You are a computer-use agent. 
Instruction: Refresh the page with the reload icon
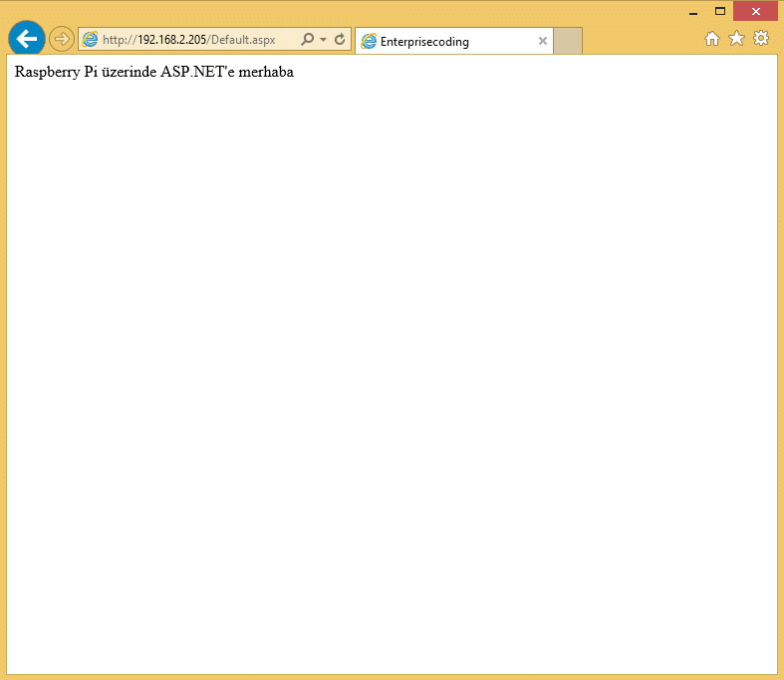(340, 39)
